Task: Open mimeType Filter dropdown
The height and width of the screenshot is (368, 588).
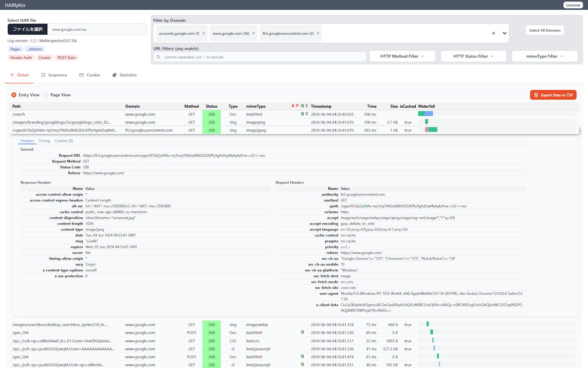Action: coord(544,56)
